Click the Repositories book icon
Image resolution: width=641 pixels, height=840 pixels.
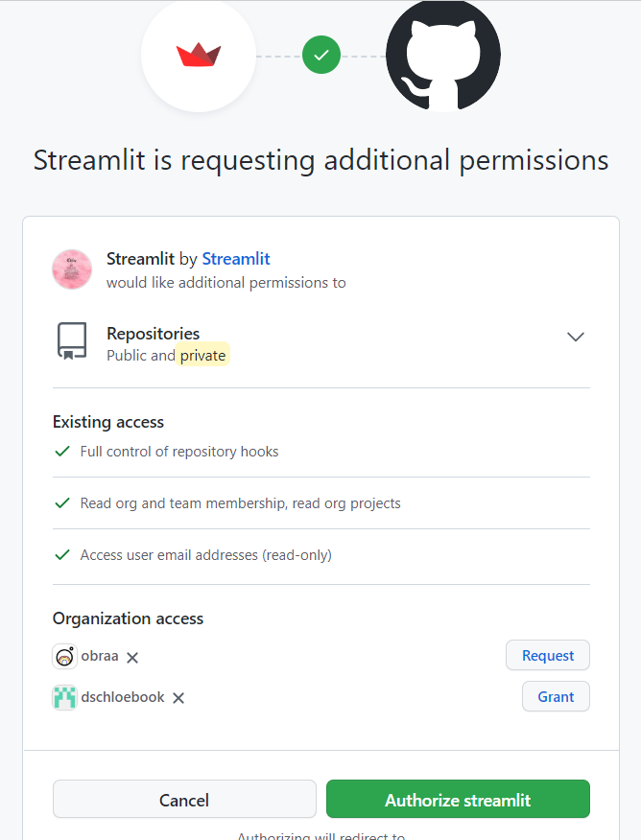click(x=72, y=340)
